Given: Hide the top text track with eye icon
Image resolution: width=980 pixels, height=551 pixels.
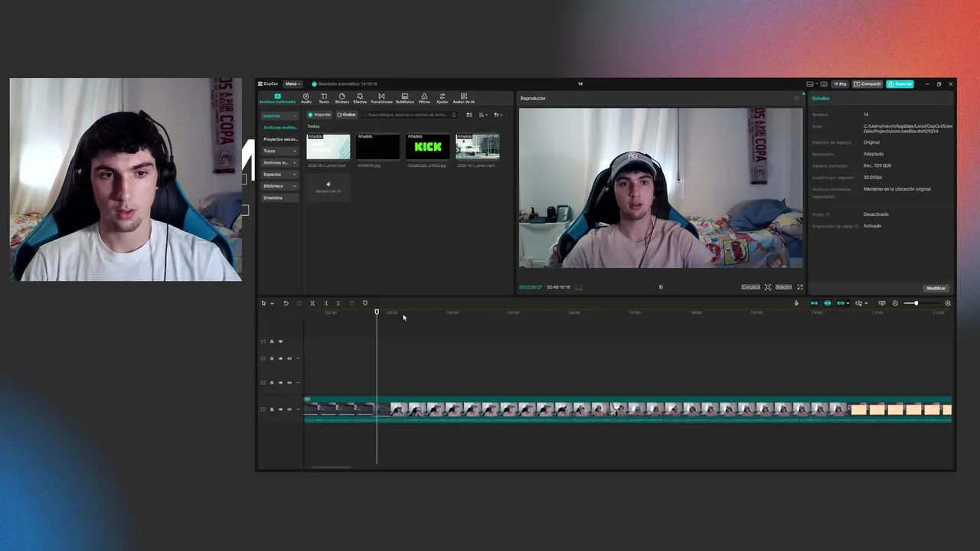Looking at the screenshot, I should 280,341.
